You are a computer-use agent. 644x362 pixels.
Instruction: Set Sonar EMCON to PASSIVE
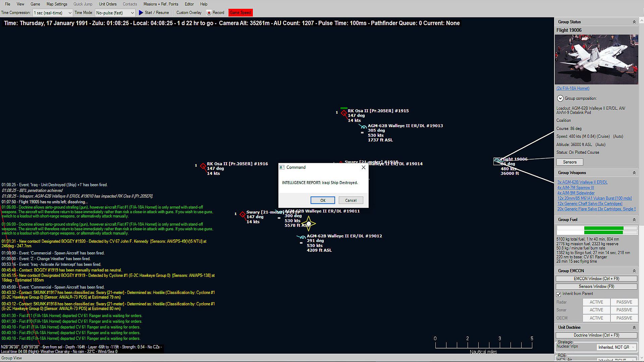point(624,310)
